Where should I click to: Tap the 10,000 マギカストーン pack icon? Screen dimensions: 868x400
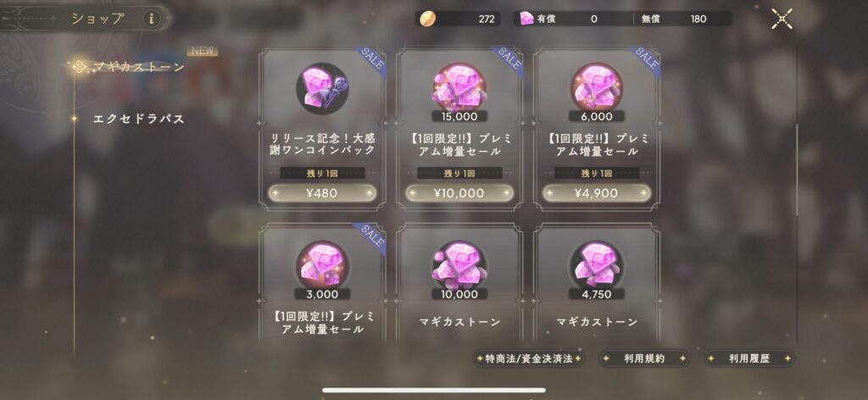tap(459, 264)
